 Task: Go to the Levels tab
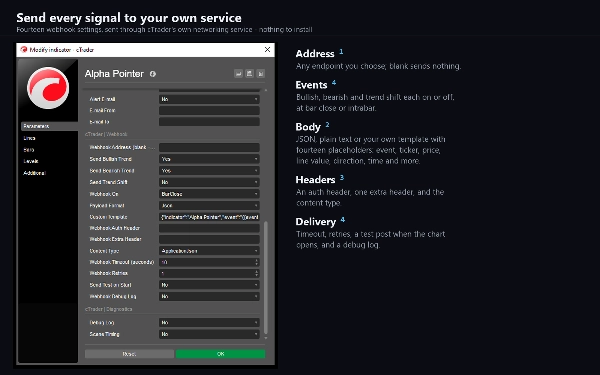(x=31, y=161)
